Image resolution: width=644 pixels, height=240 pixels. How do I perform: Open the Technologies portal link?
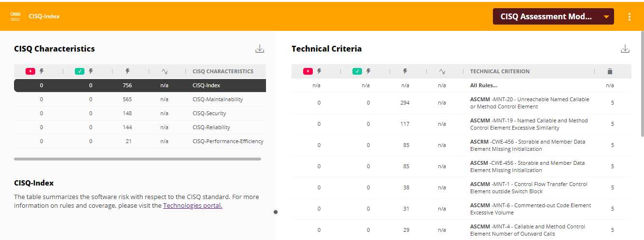click(193, 205)
